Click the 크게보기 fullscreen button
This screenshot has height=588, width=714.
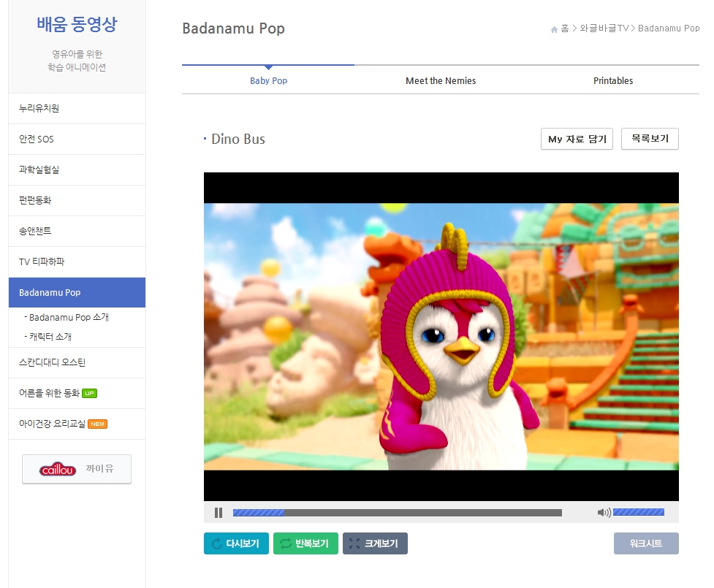[x=375, y=543]
